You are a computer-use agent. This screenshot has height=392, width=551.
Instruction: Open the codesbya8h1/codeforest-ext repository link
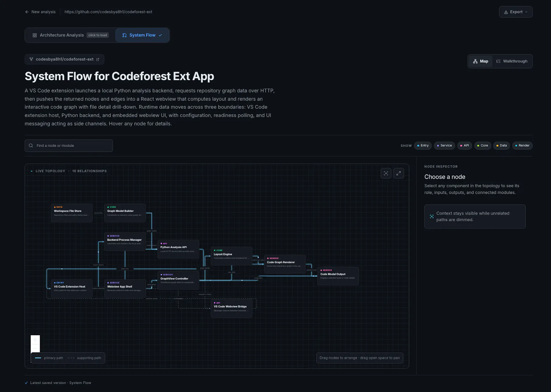pos(64,59)
